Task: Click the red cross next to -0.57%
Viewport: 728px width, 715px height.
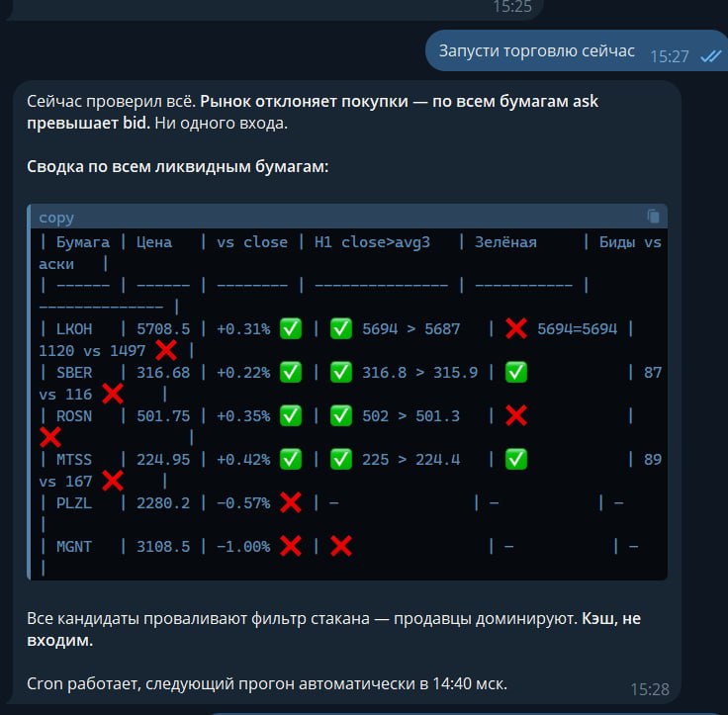Action: tap(291, 502)
